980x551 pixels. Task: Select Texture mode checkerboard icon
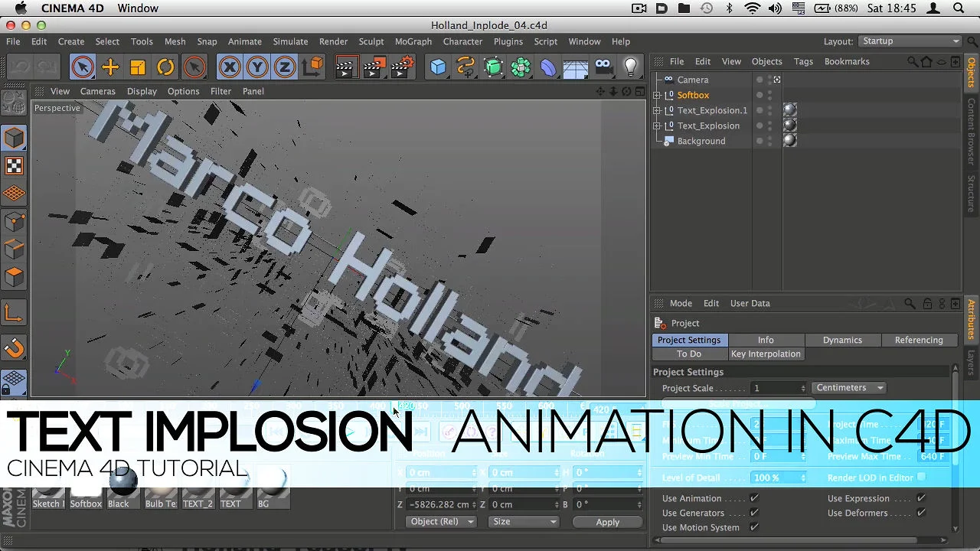click(14, 165)
